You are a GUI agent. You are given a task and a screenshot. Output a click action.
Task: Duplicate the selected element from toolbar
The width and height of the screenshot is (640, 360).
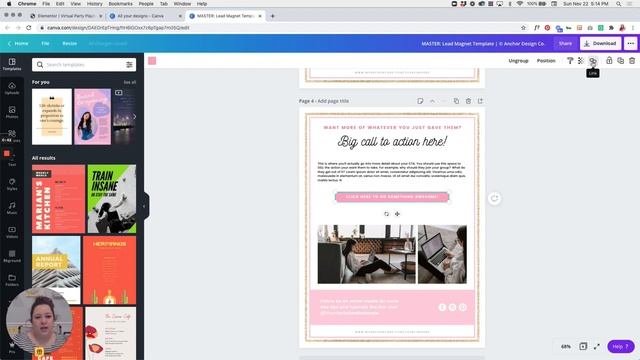pyautogui.click(x=620, y=60)
